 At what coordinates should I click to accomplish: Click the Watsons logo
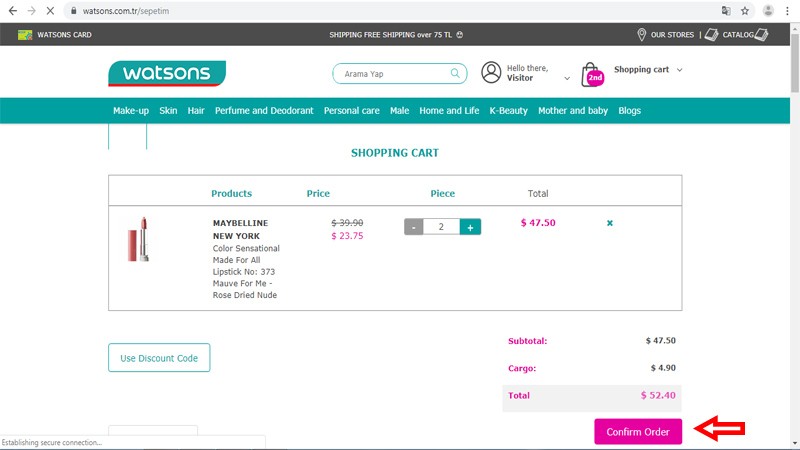[167, 74]
